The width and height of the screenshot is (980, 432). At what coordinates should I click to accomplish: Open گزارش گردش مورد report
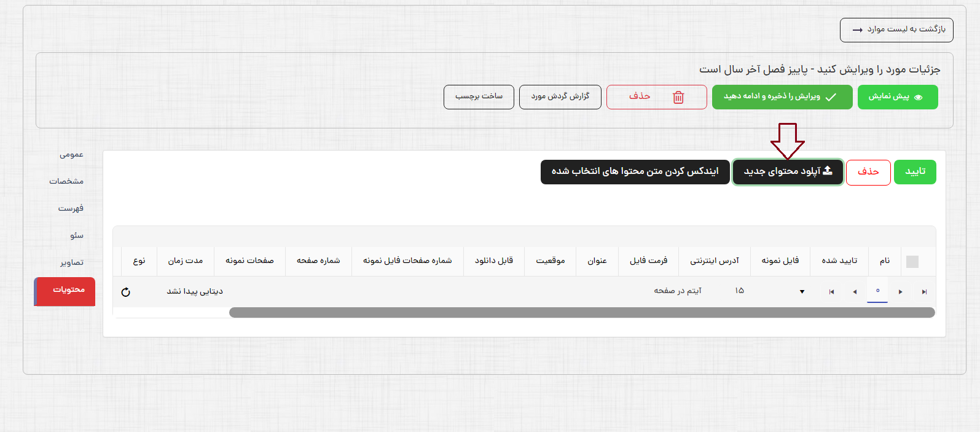560,97
